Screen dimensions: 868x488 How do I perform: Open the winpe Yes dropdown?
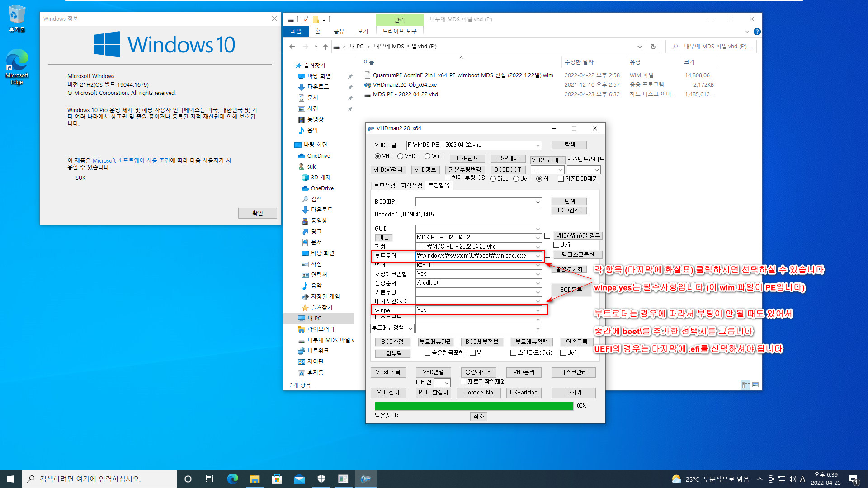[538, 310]
